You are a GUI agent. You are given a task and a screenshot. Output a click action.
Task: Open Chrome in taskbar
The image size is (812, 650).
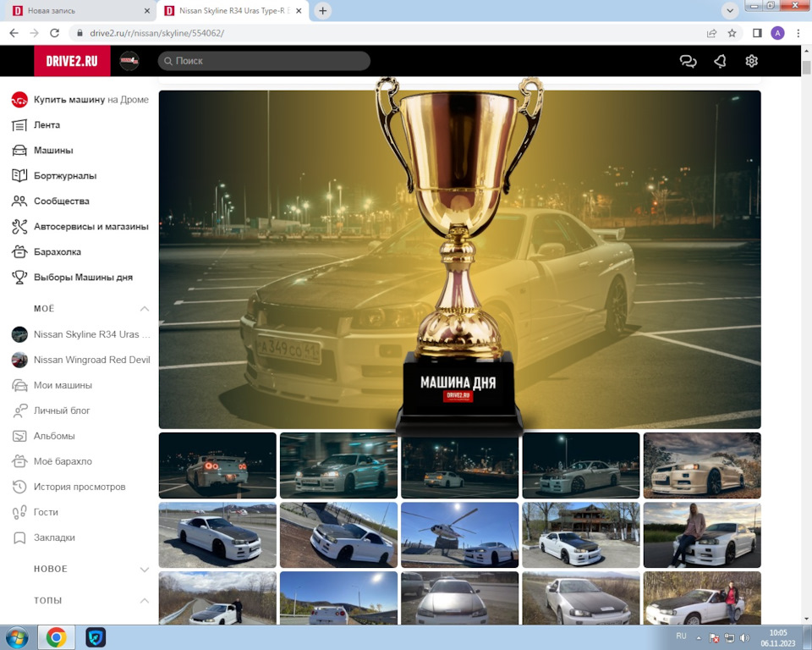tap(57, 637)
